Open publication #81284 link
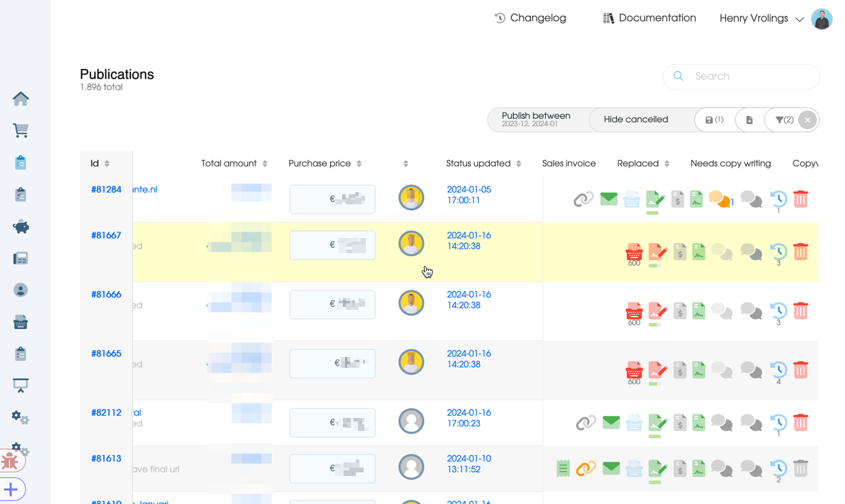The width and height of the screenshot is (845, 504). (x=106, y=189)
